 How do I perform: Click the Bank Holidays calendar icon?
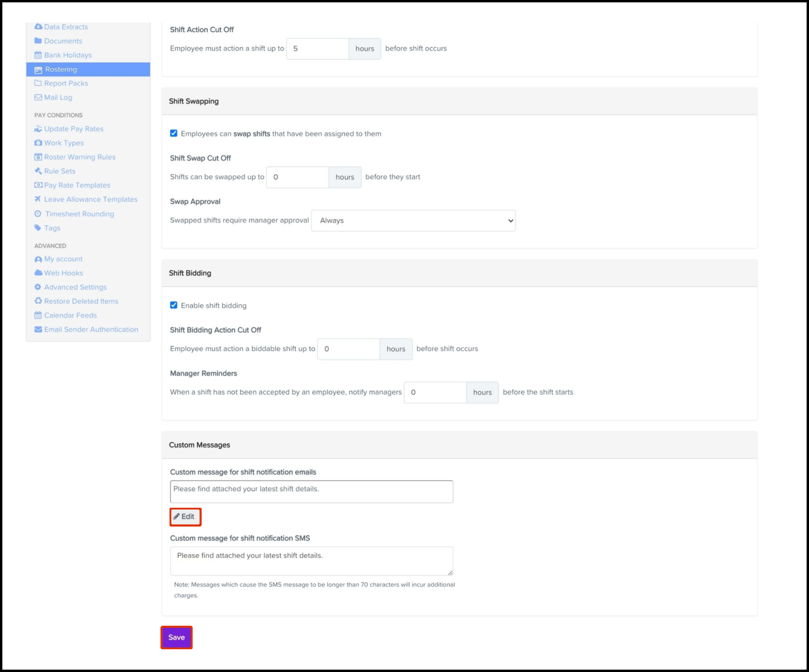pyautogui.click(x=38, y=55)
